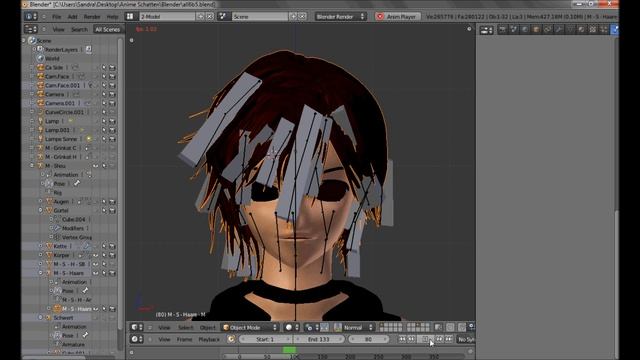This screenshot has width=640, height=360.
Task: Jump to the last frame
Action: coord(449,339)
